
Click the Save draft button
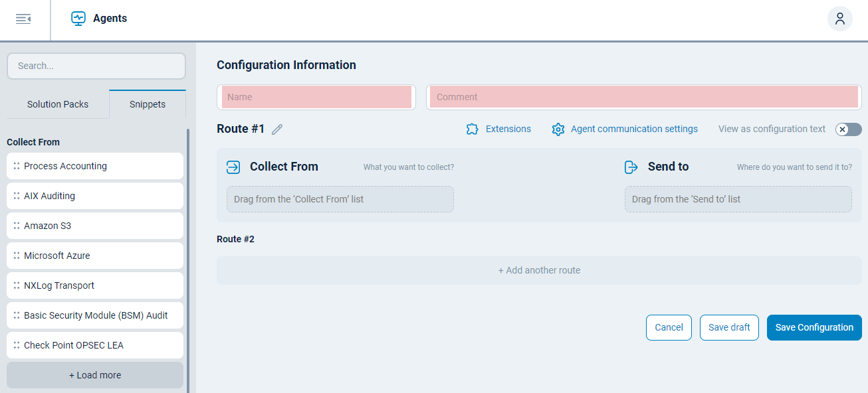(x=729, y=327)
